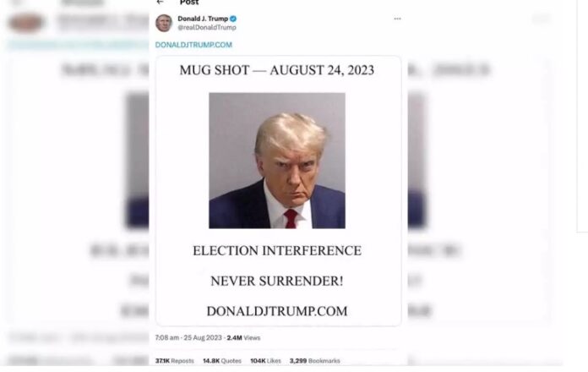Click DONALDJTRUMP.COM text at the card bottom
The width and height of the screenshot is (588, 372).
coord(277,311)
